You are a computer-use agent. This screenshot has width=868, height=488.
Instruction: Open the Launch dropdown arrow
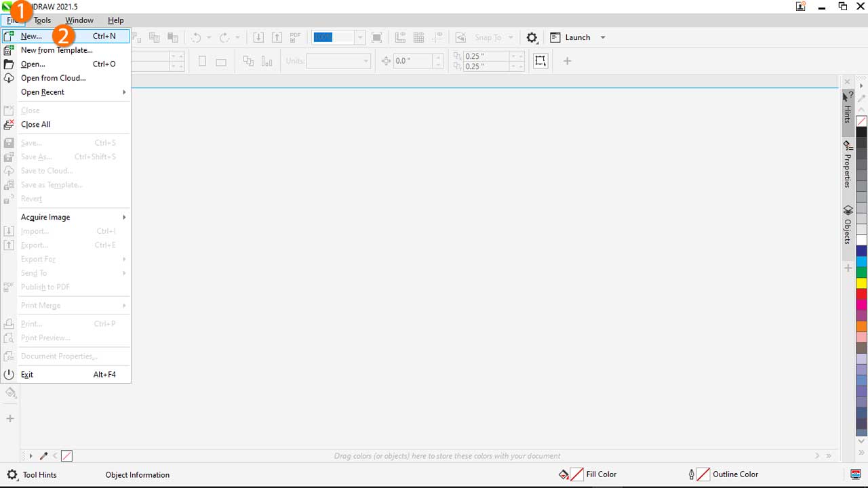coord(603,38)
